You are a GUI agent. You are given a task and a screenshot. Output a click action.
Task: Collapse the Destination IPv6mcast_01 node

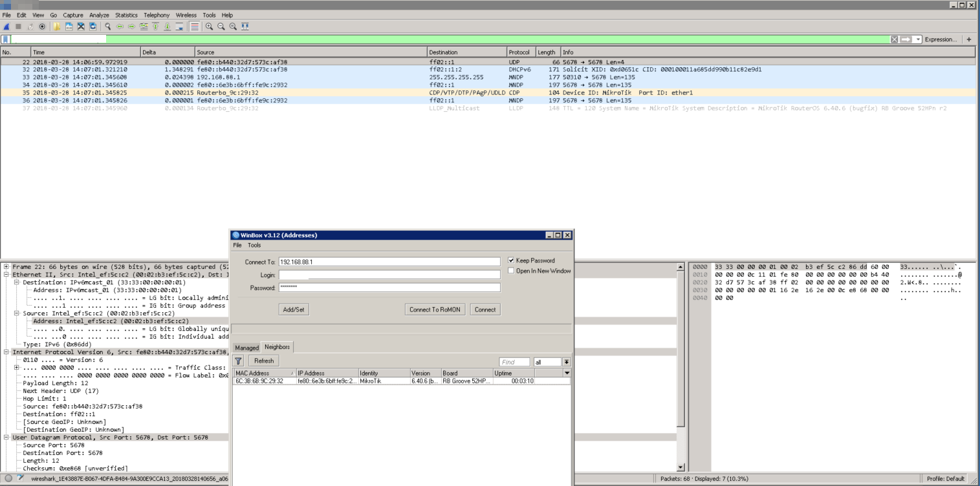(17, 282)
